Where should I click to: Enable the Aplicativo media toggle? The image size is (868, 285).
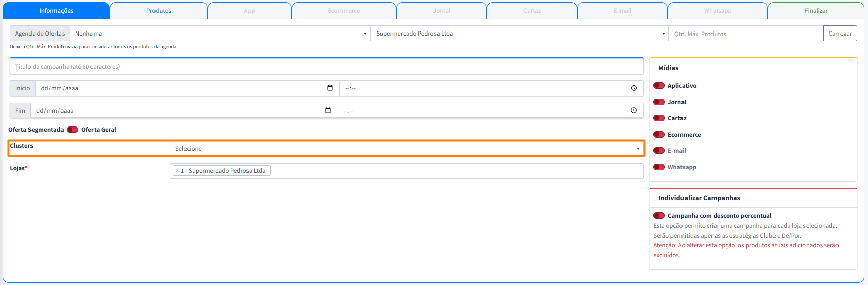[x=659, y=86]
